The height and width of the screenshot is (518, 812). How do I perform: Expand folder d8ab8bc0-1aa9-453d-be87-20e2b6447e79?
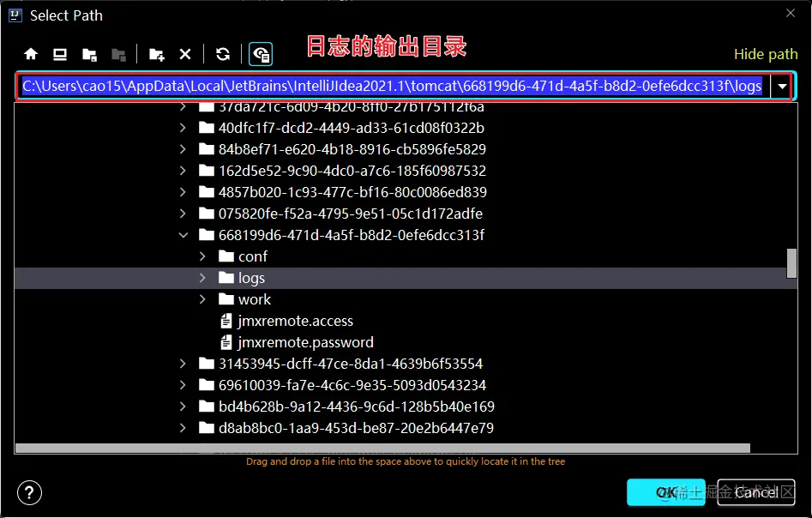pos(183,428)
